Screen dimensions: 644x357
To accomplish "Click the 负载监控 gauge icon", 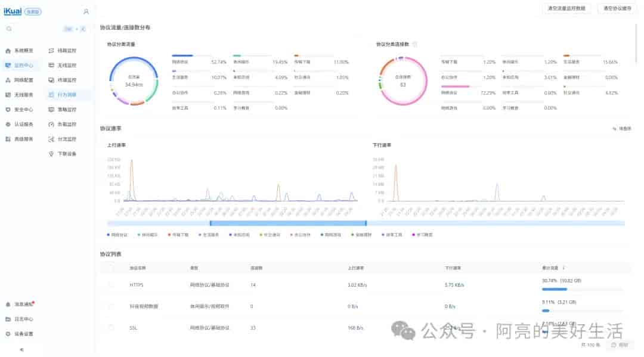I will (x=51, y=125).
